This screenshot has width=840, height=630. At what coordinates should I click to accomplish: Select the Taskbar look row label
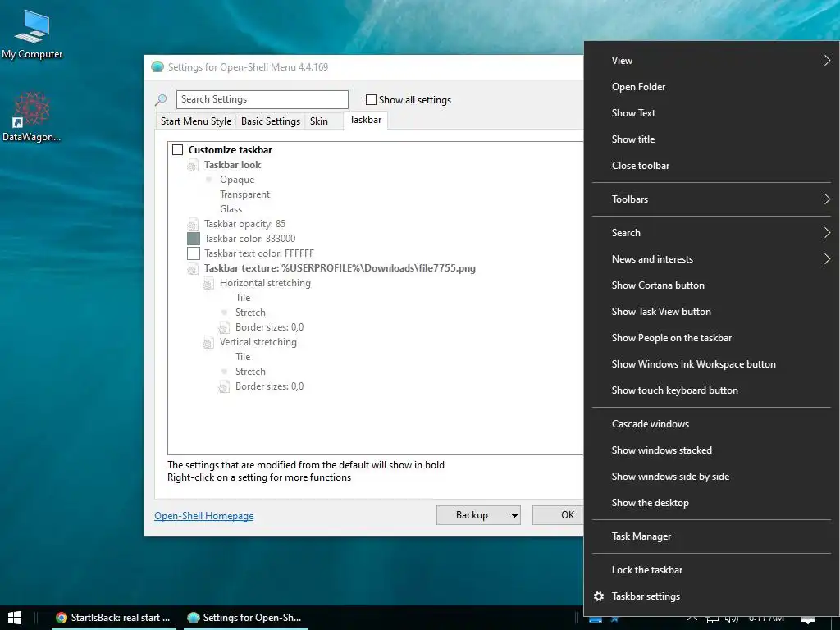click(x=232, y=165)
